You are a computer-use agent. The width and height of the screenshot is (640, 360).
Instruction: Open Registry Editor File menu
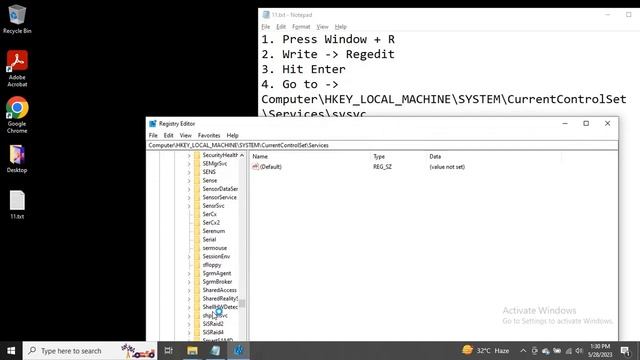(x=153, y=136)
